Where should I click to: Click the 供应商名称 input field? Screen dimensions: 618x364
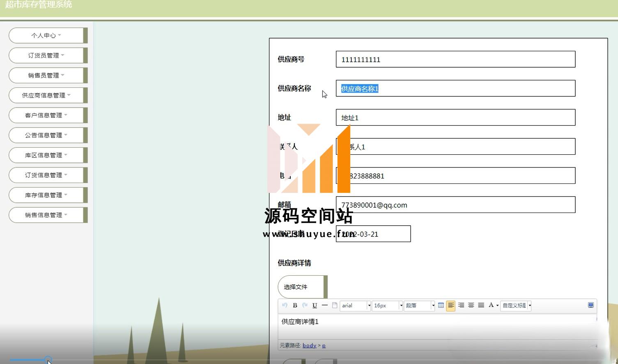pos(455,88)
